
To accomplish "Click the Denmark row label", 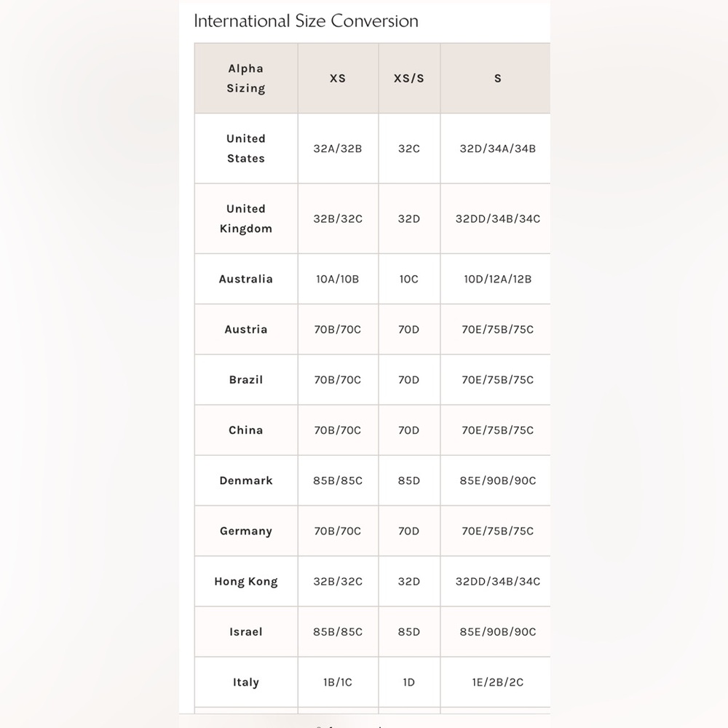I will (x=246, y=480).
